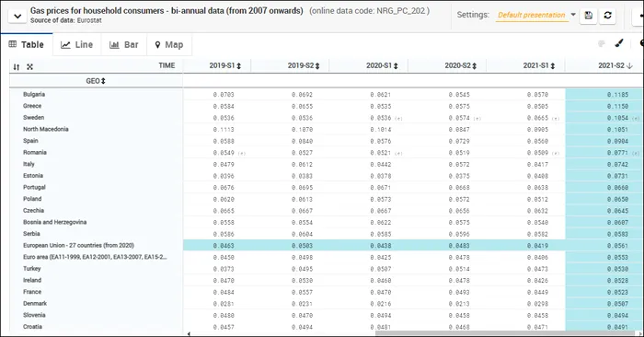This screenshot has height=337, width=644.
Task: Save the current presentation settings
Action: click(x=588, y=16)
